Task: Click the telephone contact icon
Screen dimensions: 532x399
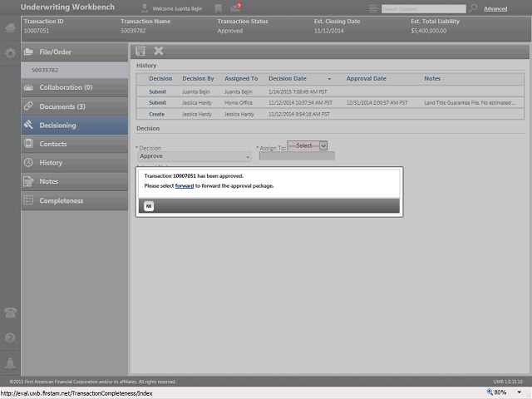Action: tap(10, 313)
